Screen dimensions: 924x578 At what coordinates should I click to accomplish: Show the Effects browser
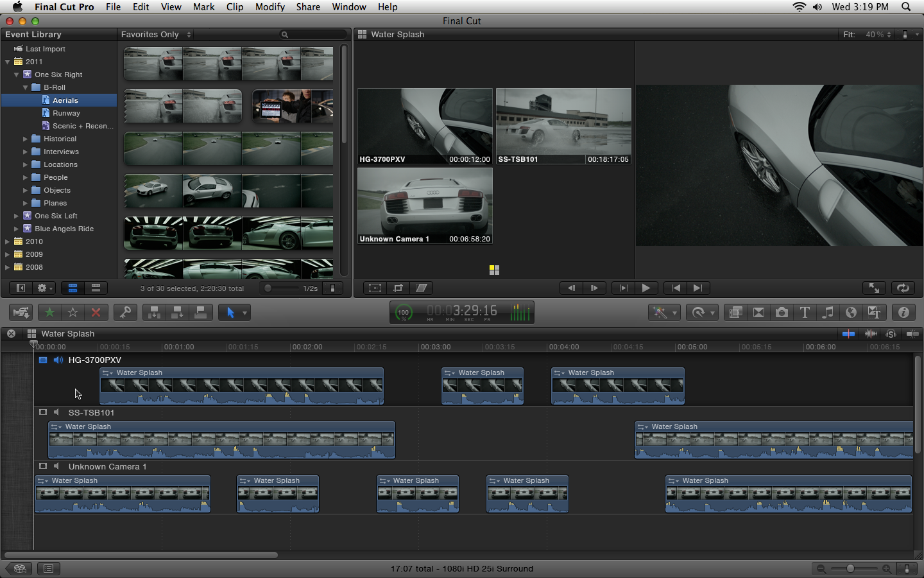point(735,313)
